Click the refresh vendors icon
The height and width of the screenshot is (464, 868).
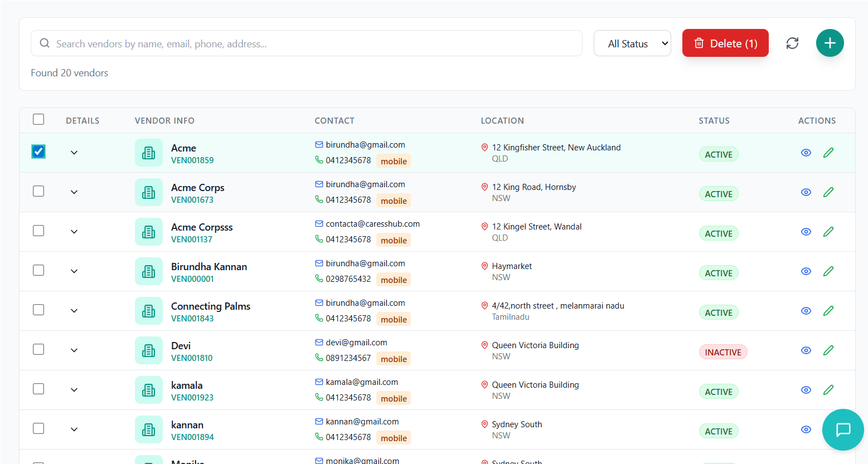pos(792,43)
